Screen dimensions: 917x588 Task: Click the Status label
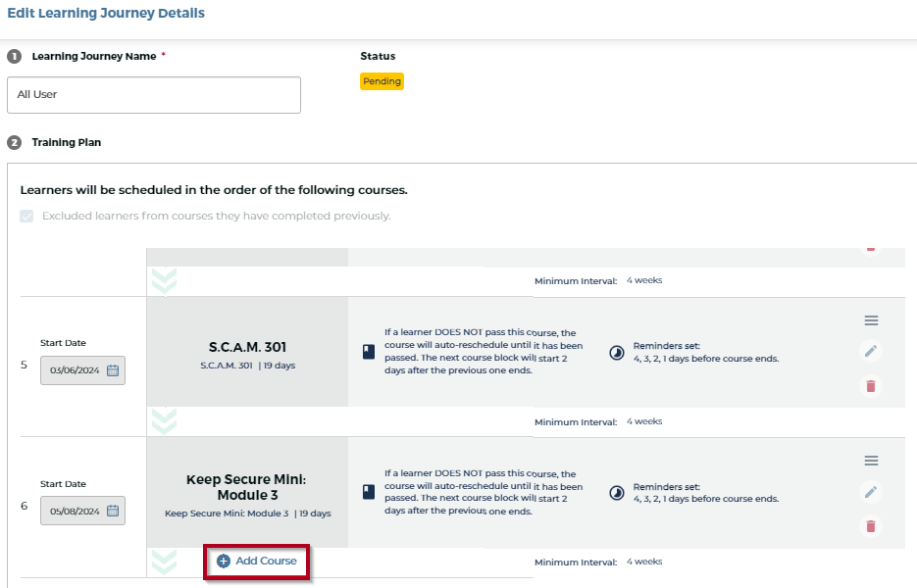pos(378,56)
